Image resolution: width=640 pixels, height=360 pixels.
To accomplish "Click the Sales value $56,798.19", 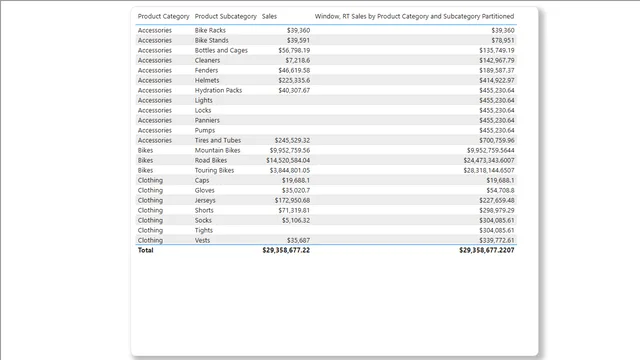I will pos(294,50).
